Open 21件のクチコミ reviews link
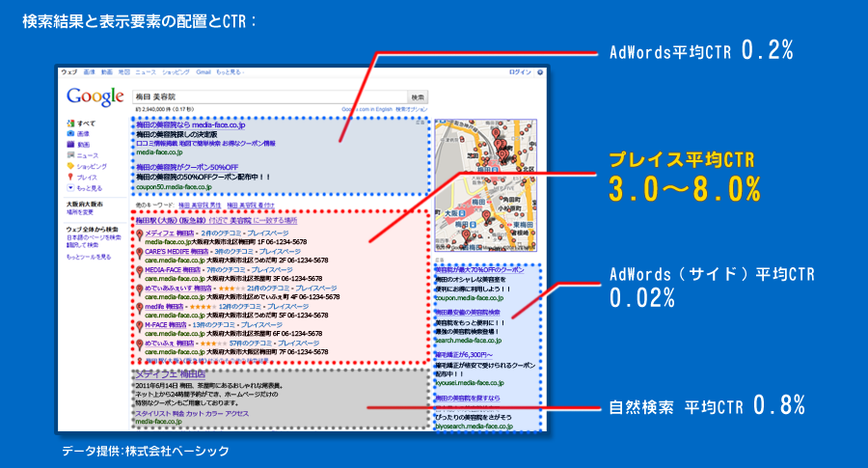868x468 pixels. (x=268, y=288)
